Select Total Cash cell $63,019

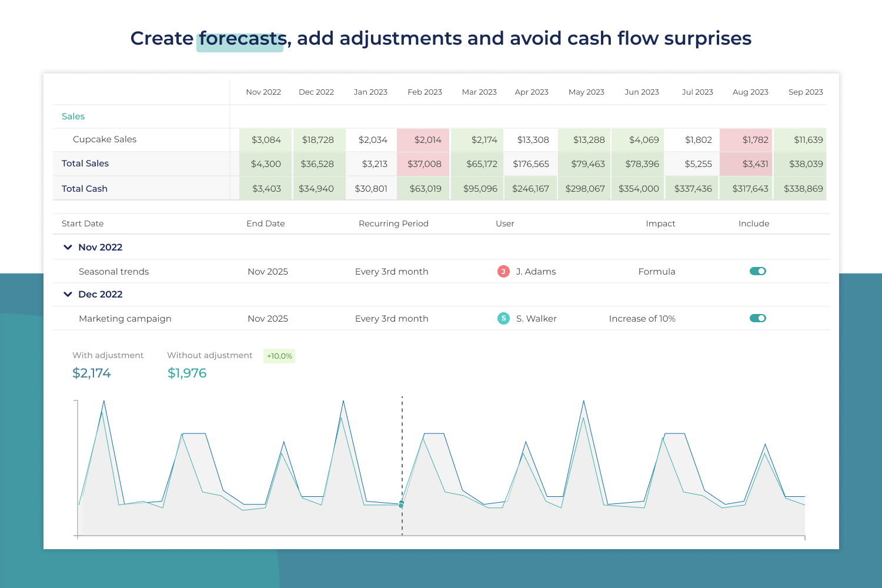click(423, 189)
